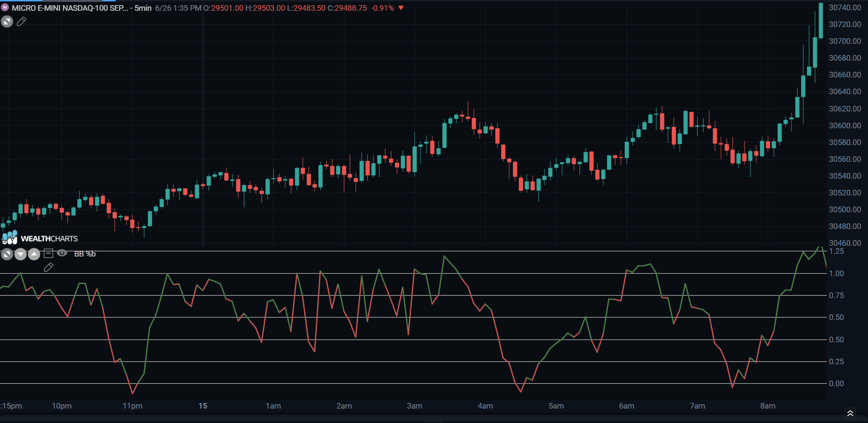Move BB %b pane up
The image size is (868, 423).
tap(34, 254)
